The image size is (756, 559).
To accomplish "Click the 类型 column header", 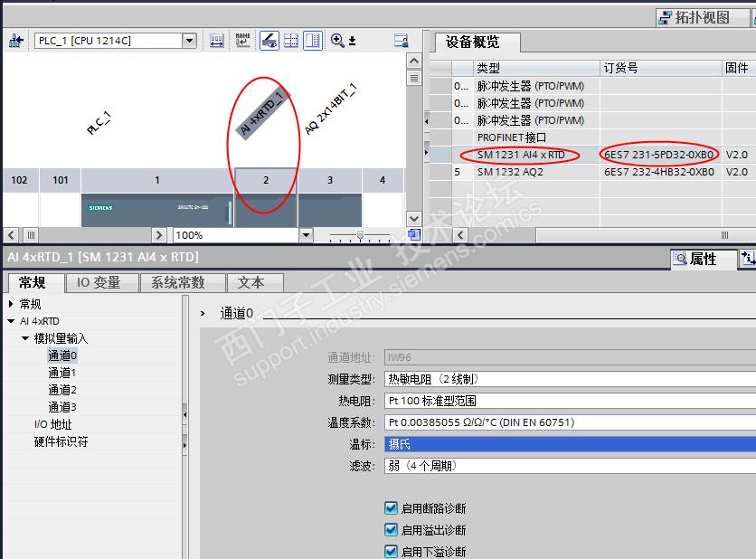I will [x=536, y=68].
